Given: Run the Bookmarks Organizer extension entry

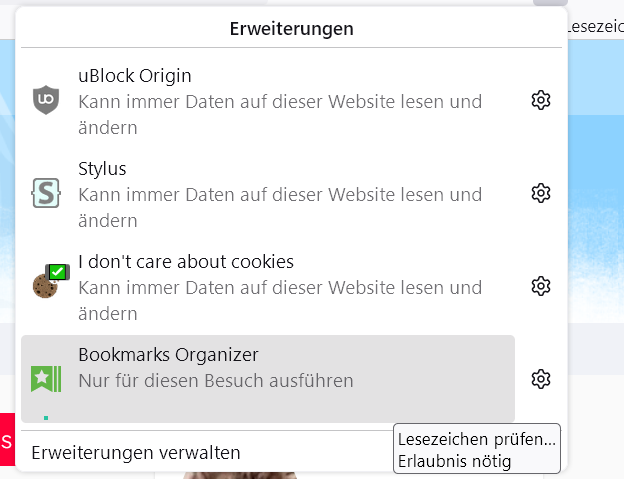Looking at the screenshot, I should (x=168, y=355).
